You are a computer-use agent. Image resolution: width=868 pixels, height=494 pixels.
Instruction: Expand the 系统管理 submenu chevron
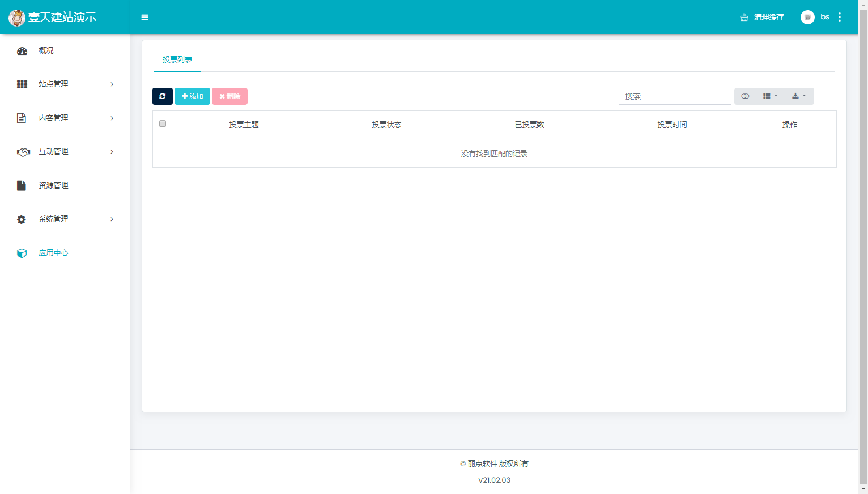112,219
